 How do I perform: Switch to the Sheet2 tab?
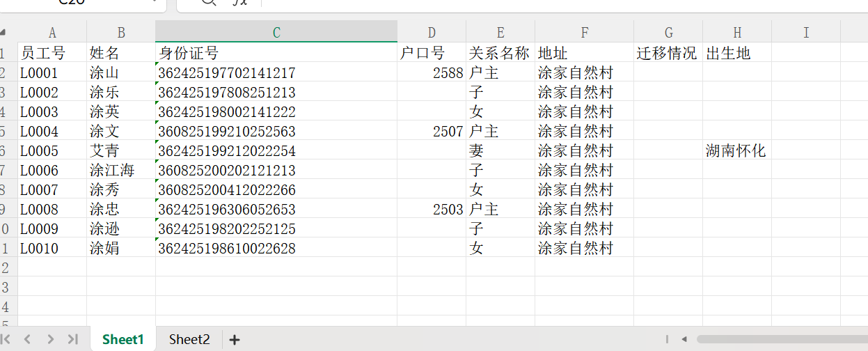(189, 339)
